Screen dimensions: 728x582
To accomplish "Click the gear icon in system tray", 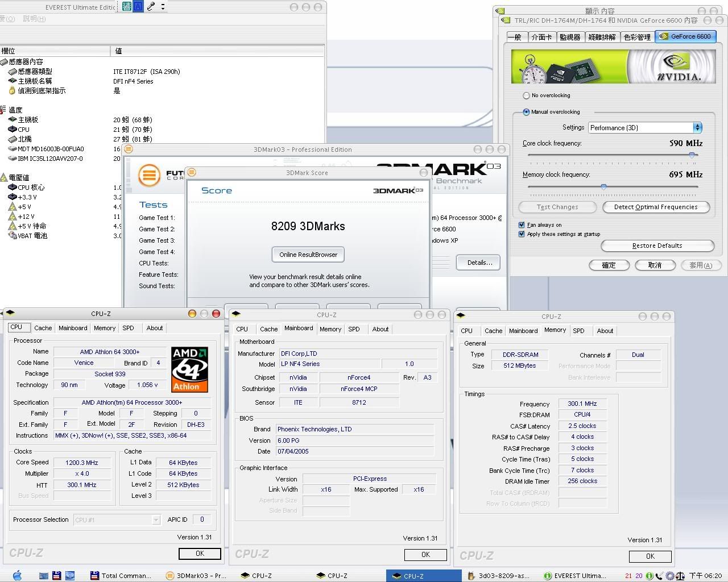I will pyautogui.click(x=670, y=576).
